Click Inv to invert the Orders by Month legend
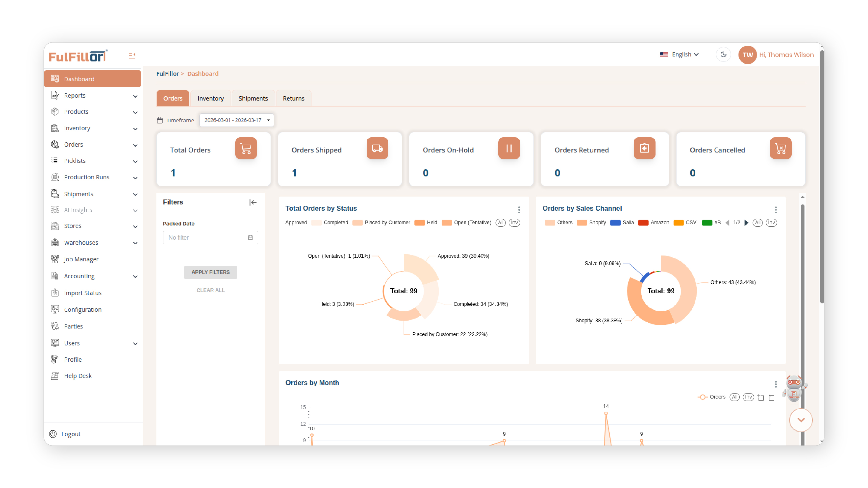 click(x=748, y=397)
